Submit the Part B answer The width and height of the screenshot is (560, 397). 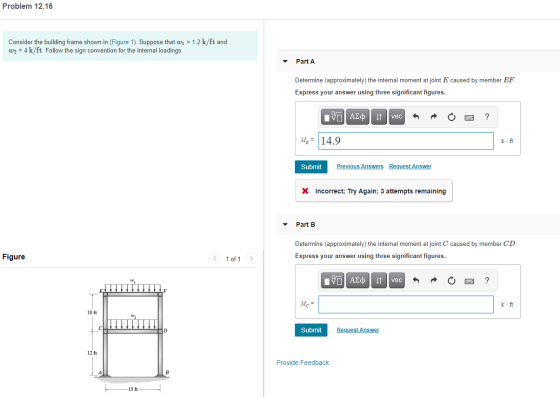coord(311,330)
